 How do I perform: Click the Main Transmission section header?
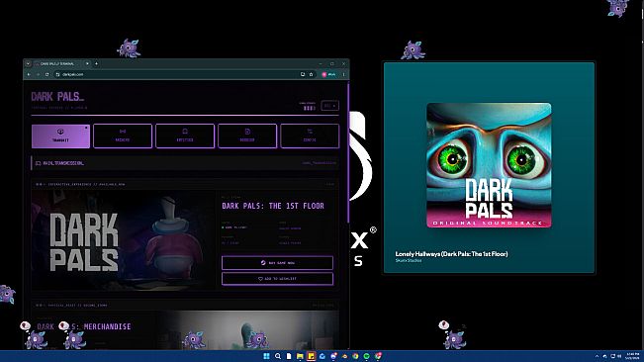tap(185, 163)
